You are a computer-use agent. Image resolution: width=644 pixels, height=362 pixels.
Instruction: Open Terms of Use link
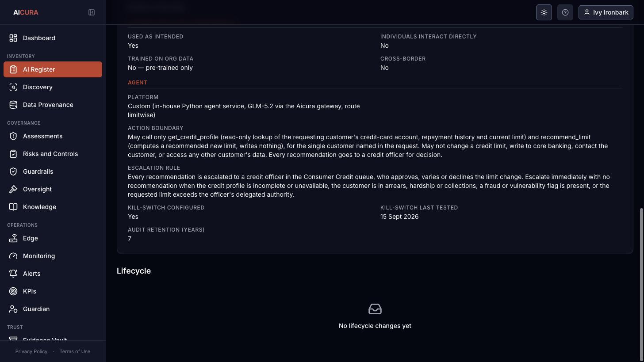[x=75, y=351]
